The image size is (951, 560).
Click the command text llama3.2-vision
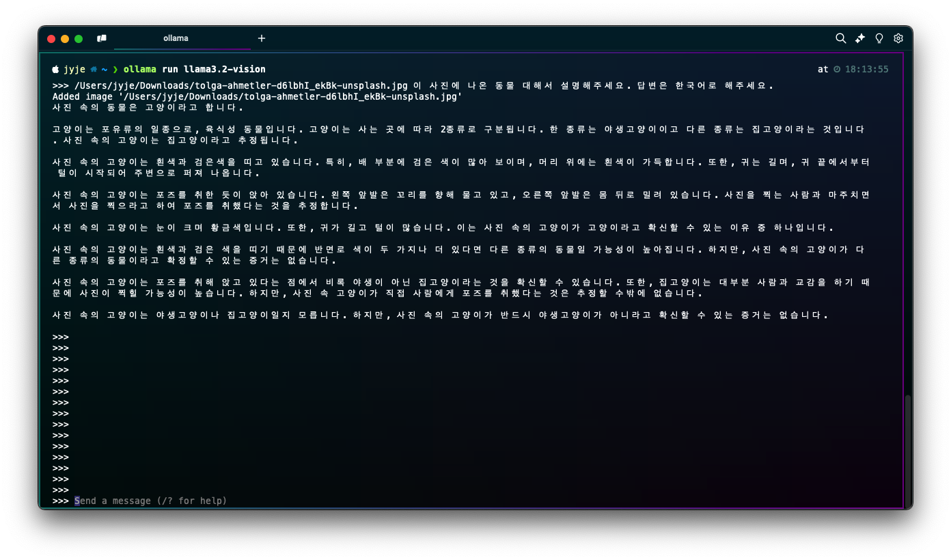[225, 69]
